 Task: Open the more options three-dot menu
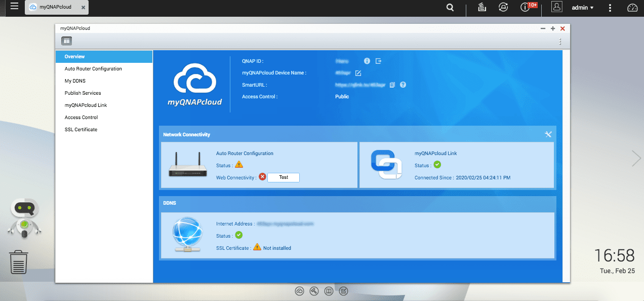click(610, 7)
